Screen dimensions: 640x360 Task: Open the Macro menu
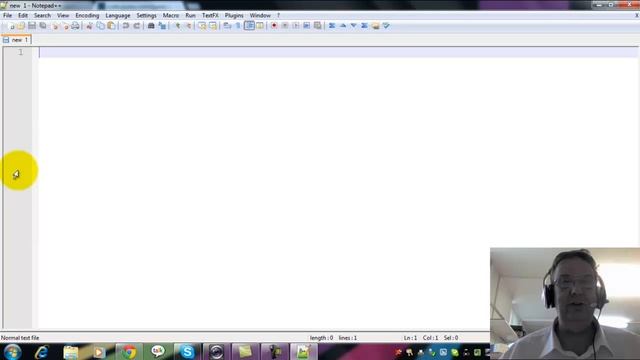pyautogui.click(x=171, y=16)
